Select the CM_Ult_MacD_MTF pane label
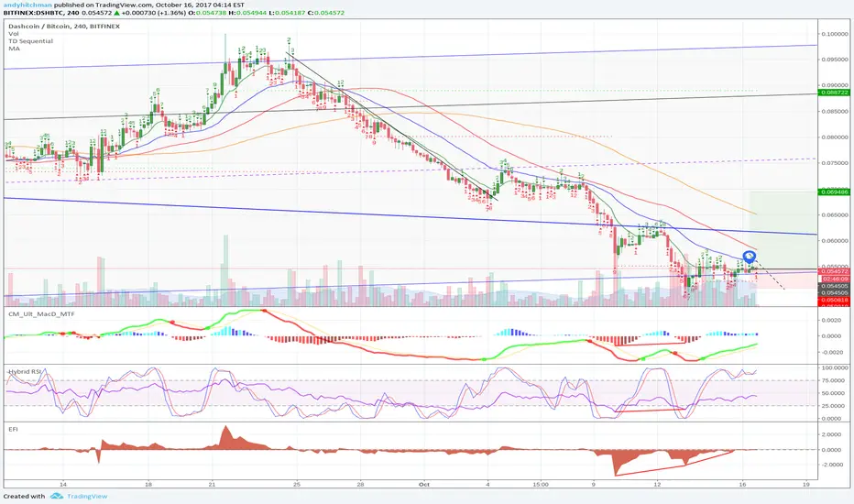This screenshot has width=854, height=504. (x=41, y=314)
